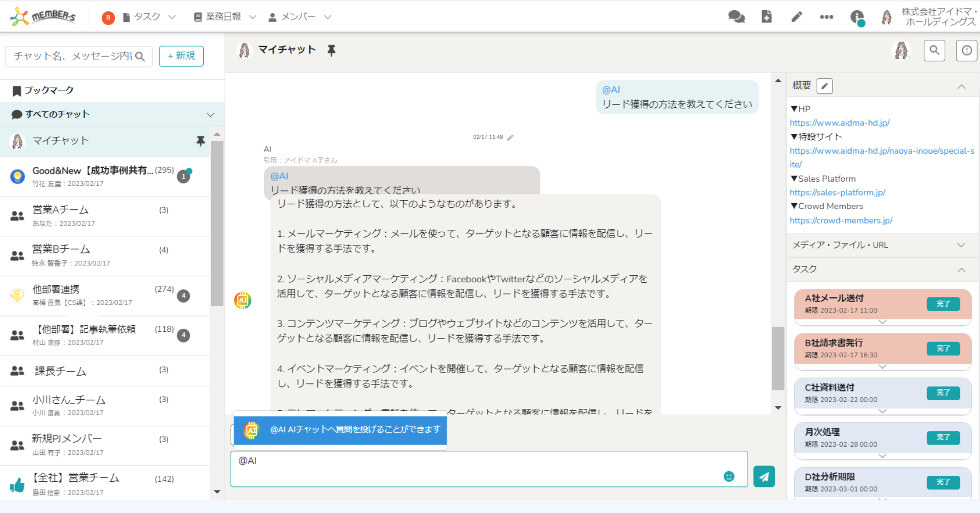Collapse the タスク panel on the right
The width and height of the screenshot is (980, 513).
click(962, 269)
